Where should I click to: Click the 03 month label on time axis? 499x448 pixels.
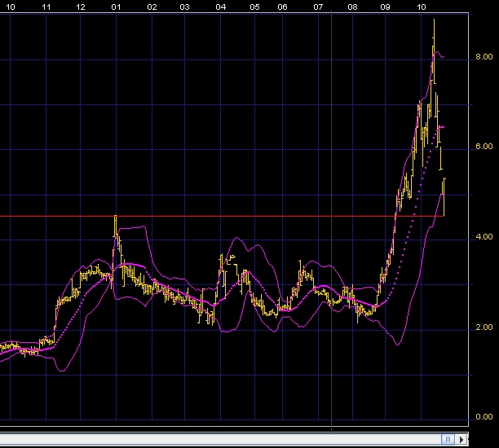point(184,7)
